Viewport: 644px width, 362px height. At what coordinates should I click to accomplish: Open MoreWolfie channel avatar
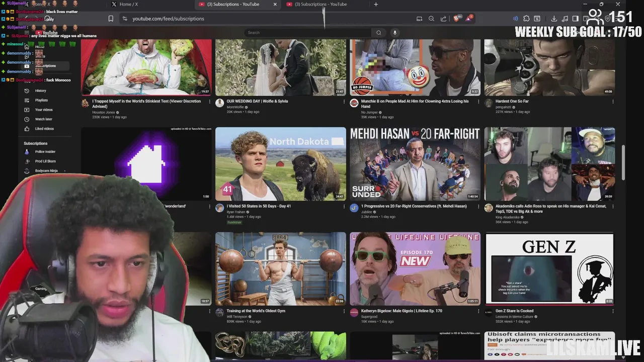(x=219, y=103)
